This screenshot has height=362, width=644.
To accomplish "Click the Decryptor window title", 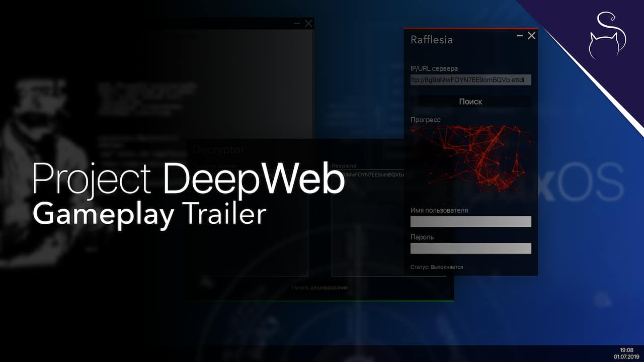I will [x=218, y=149].
